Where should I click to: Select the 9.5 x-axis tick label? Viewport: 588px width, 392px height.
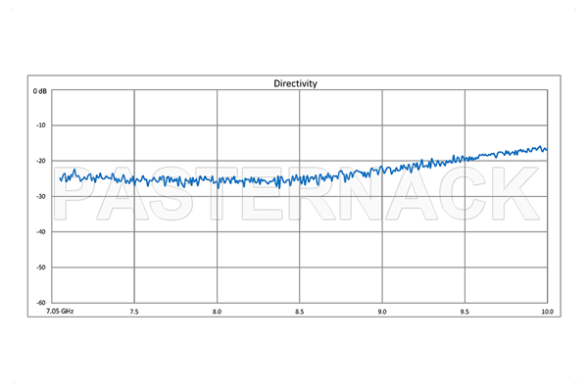click(465, 312)
